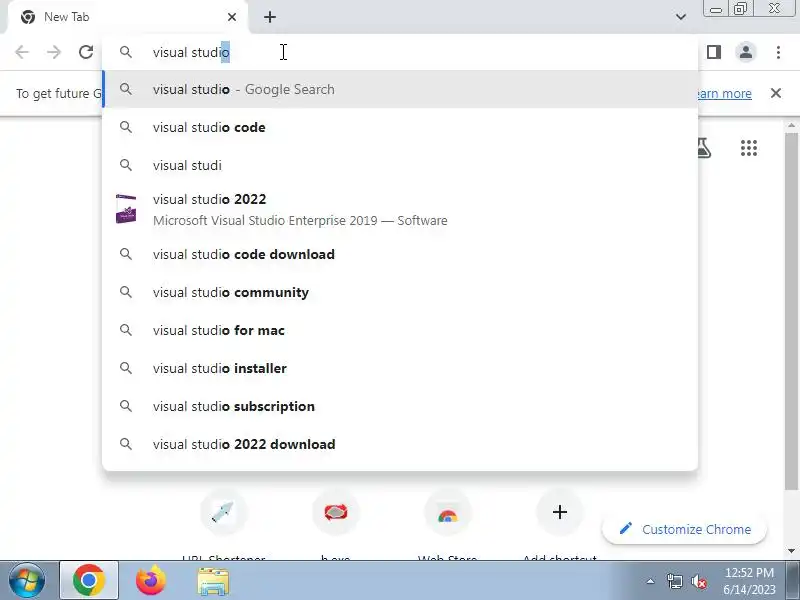Choose the 'visual studio 2022' entity suggestion
800x600 pixels.
[400, 210]
